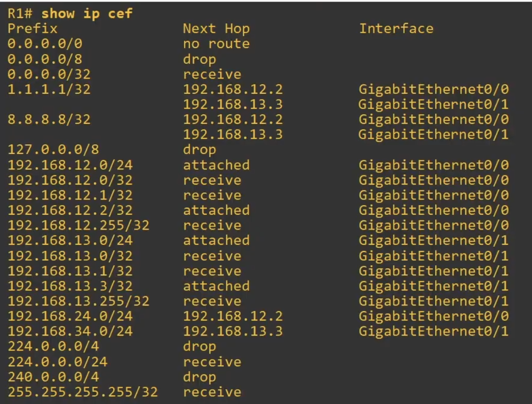Image resolution: width=532 pixels, height=404 pixels.
Task: Click the 192.168.12.255/32 prefix entry
Action: pyautogui.click(x=78, y=225)
